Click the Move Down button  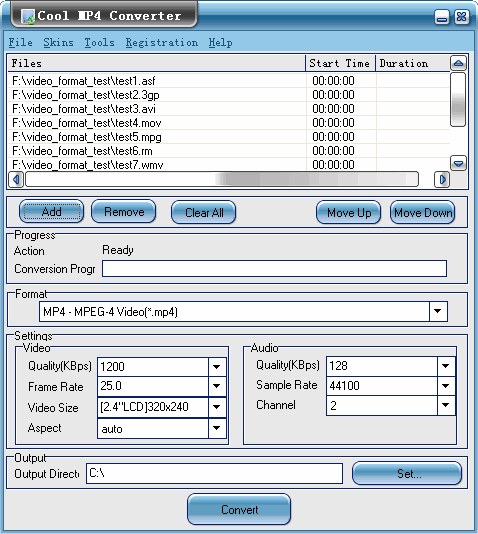[x=423, y=212]
